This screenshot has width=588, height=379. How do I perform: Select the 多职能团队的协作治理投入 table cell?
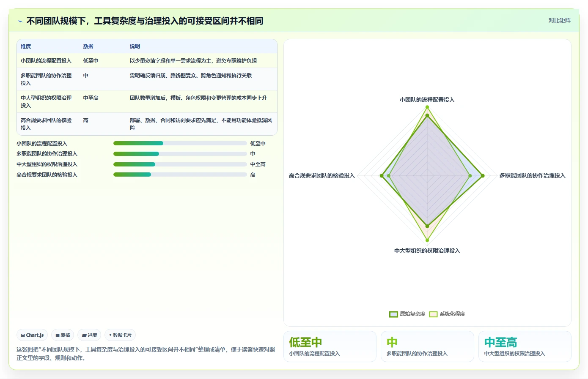pos(46,79)
